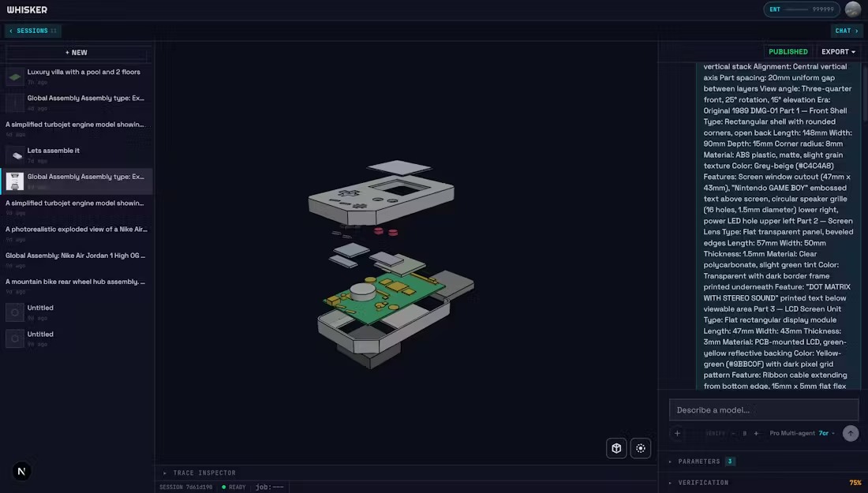Open the Nike Air Jordan 1 High OG session
The height and width of the screenshot is (493, 868).
tap(77, 260)
